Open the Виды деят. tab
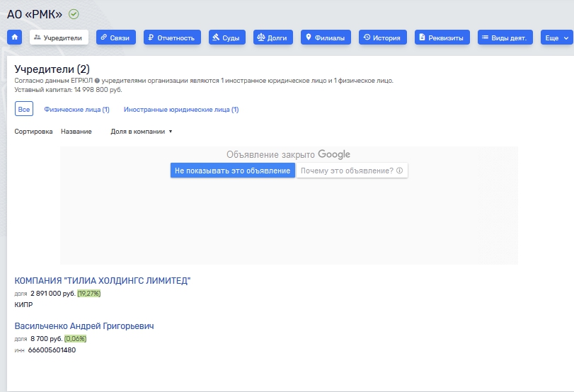Viewport: 574px width, 392px height. pos(505,38)
